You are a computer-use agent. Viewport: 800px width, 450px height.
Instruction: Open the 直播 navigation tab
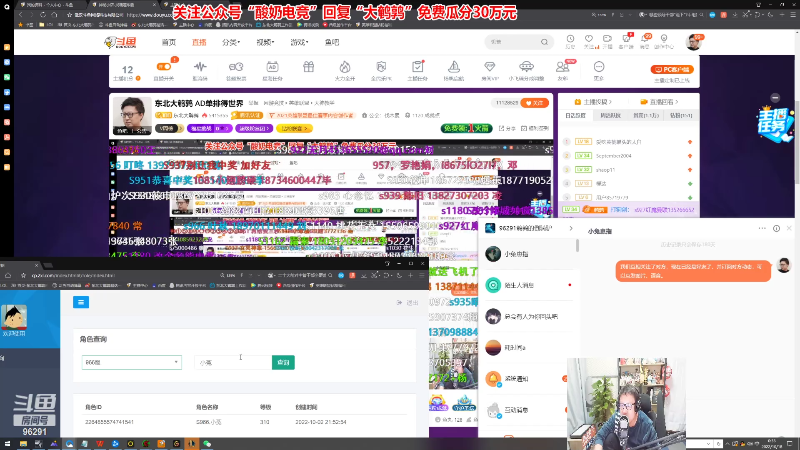[x=199, y=42]
